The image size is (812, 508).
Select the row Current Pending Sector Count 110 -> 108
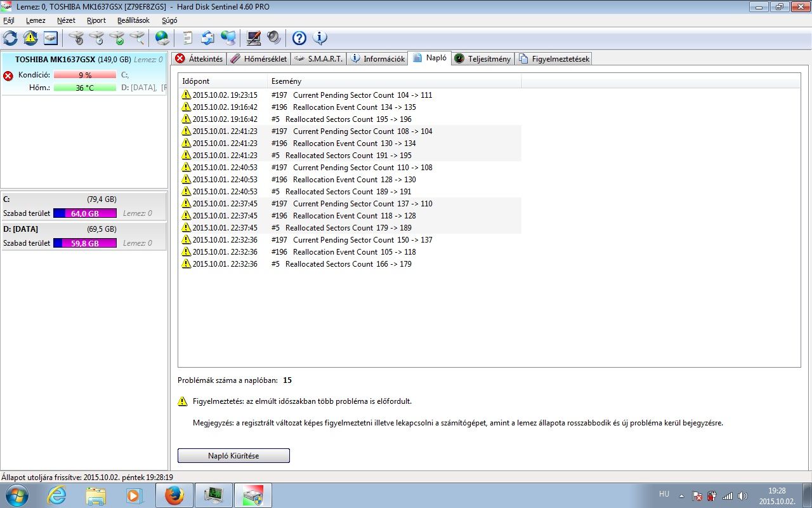[x=350, y=167]
